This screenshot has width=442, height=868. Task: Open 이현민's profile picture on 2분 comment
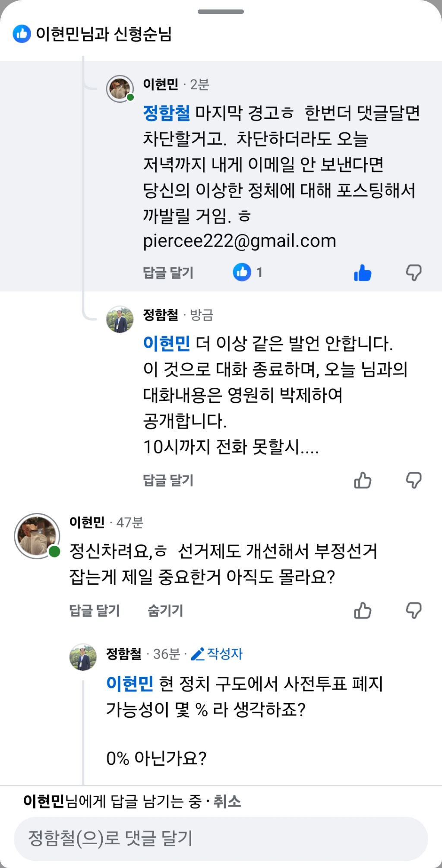point(120,89)
